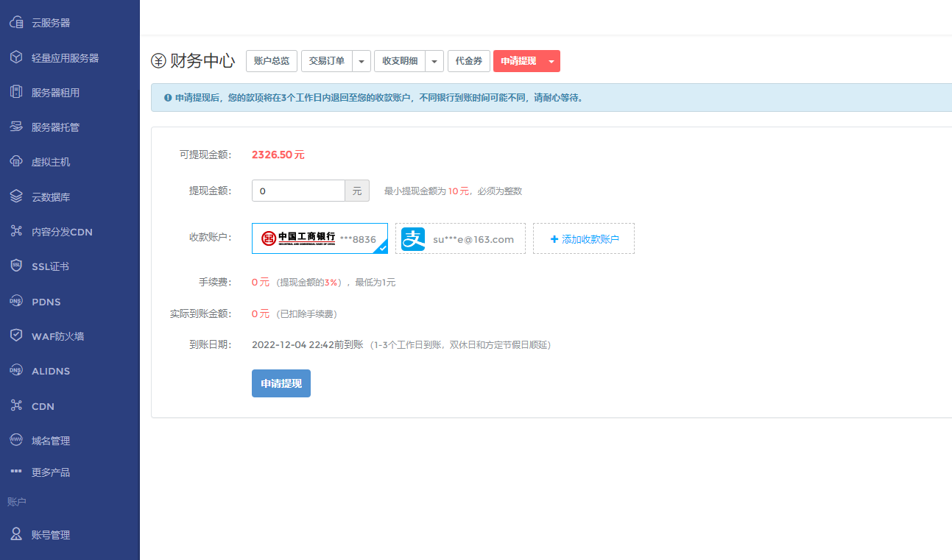Click the 域名管理 www icon
The image size is (952, 560).
(15, 440)
